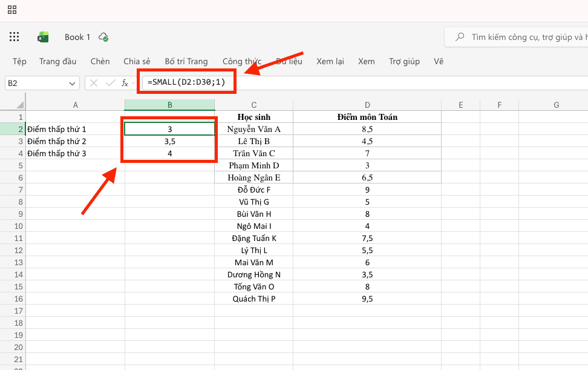
Task: Select the 'Học sinh' header cell
Action: coord(254,117)
